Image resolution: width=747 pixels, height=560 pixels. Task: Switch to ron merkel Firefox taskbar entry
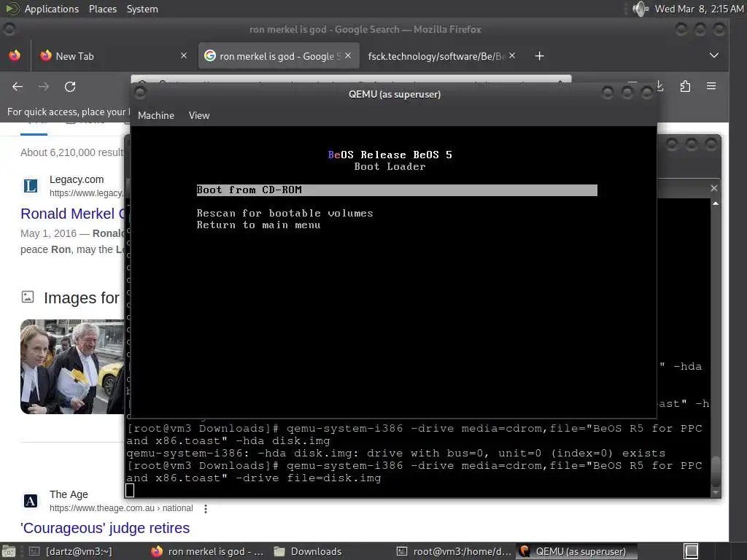pyautogui.click(x=206, y=551)
